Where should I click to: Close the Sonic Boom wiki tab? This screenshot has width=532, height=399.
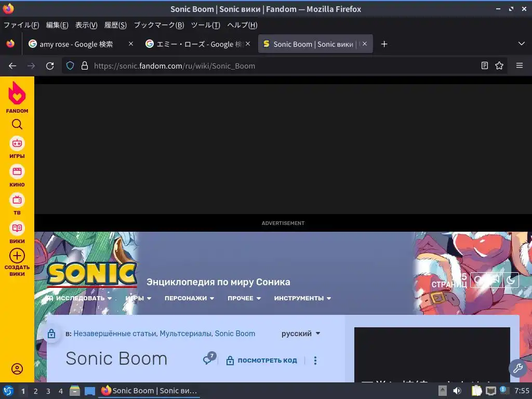tap(365, 44)
